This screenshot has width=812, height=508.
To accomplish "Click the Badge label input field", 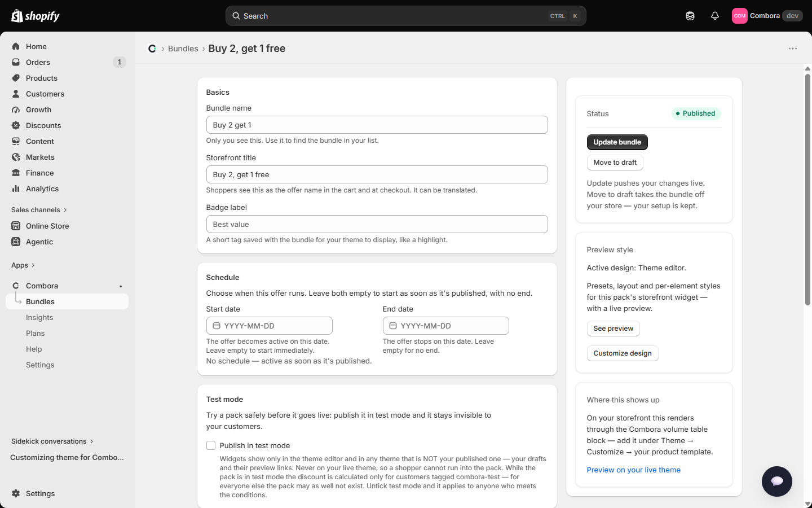I will [x=377, y=224].
